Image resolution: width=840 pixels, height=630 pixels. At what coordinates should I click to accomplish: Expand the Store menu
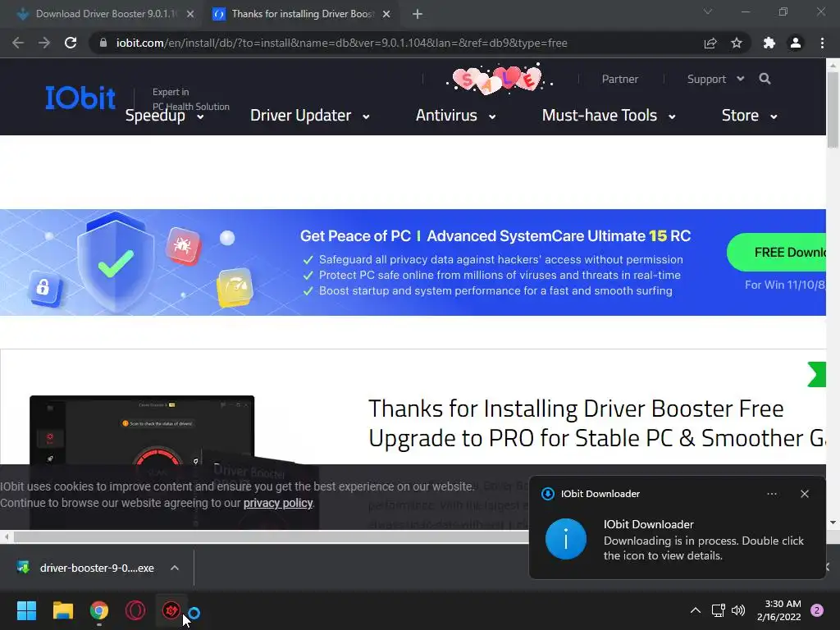[750, 116]
